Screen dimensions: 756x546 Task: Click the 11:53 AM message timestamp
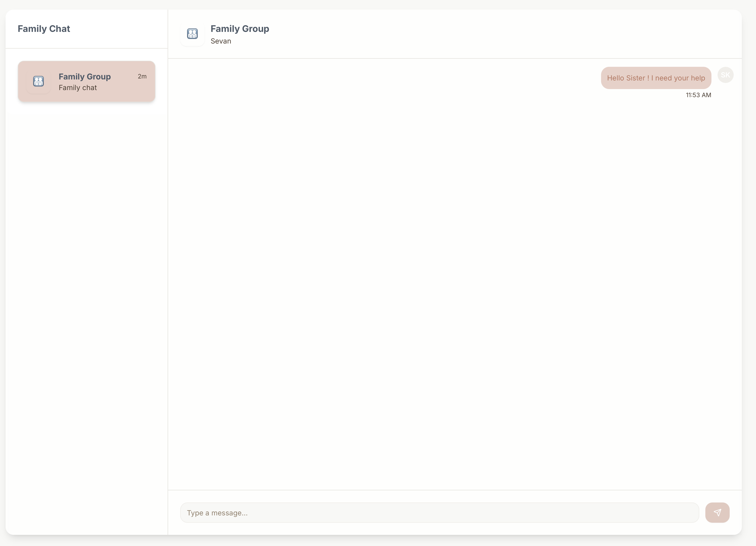coord(698,95)
